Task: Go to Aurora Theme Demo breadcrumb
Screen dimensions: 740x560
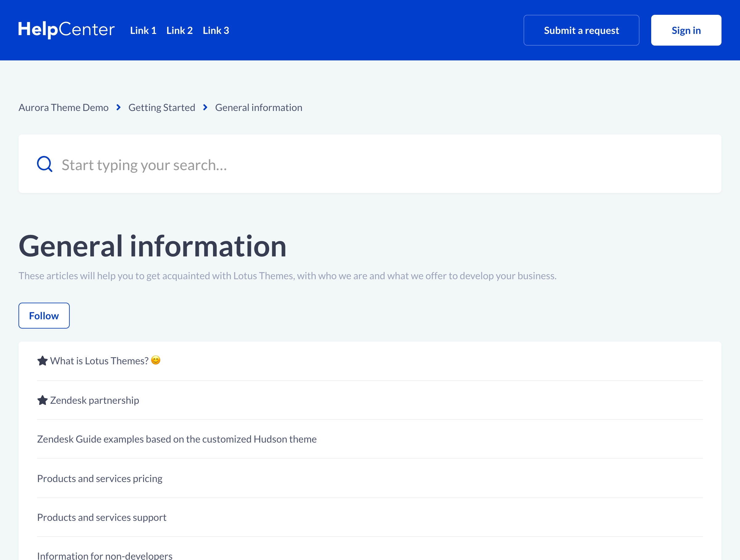Action: [64, 107]
